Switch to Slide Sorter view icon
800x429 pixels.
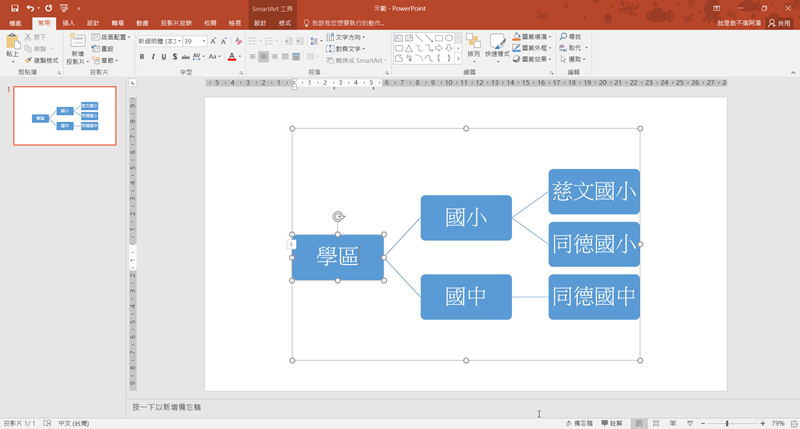656,423
